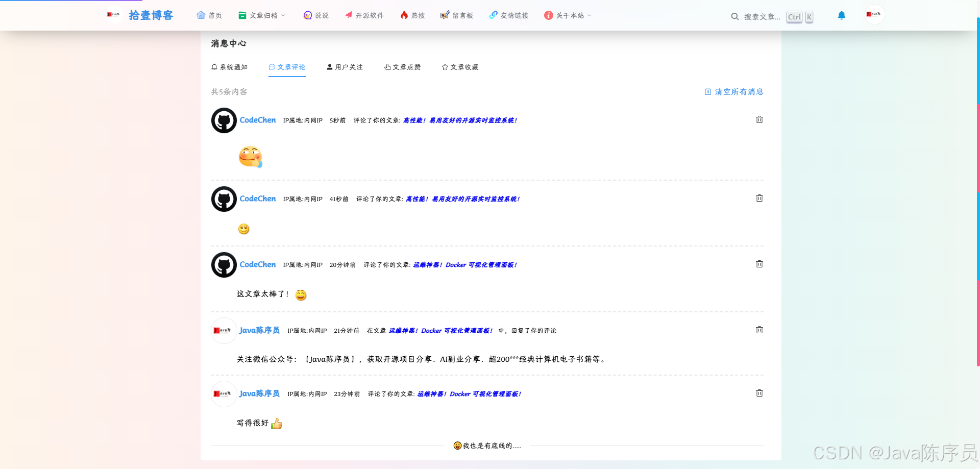Expand the 关于本站 dropdown
Viewport: 980px width, 469px height.
click(568, 15)
